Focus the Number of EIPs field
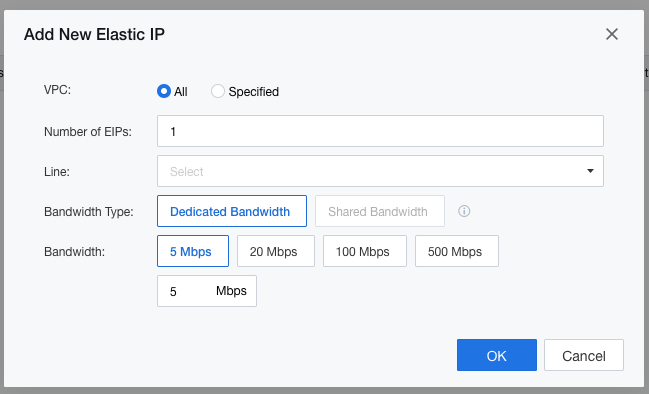The height and width of the screenshot is (394, 649). tap(380, 131)
